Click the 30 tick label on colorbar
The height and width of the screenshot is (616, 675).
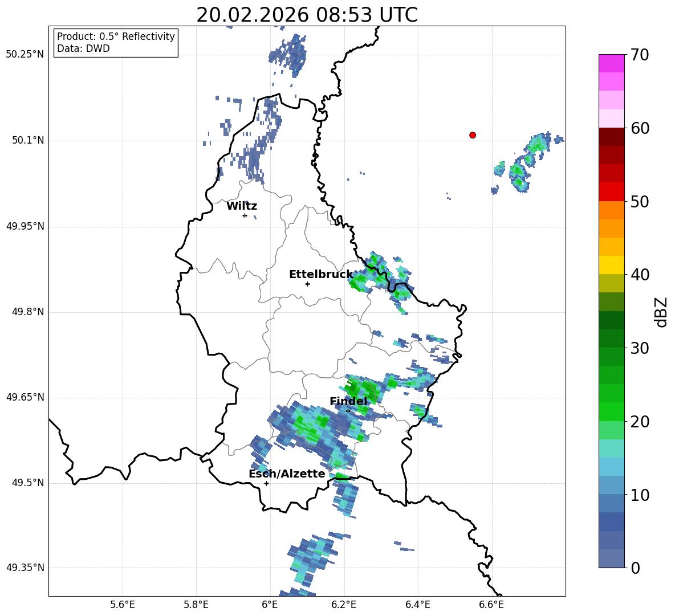click(640, 348)
